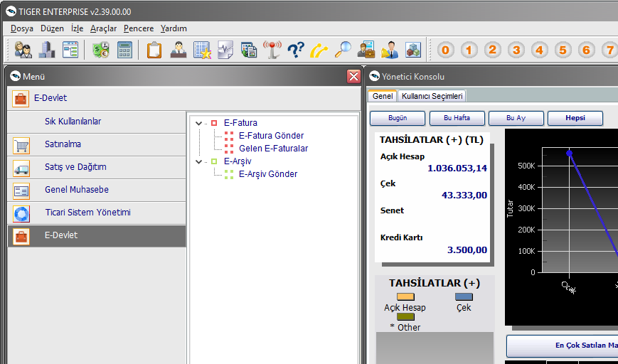Click the orange number 1 button
Image resolution: width=618 pixels, height=364 pixels.
[469, 50]
